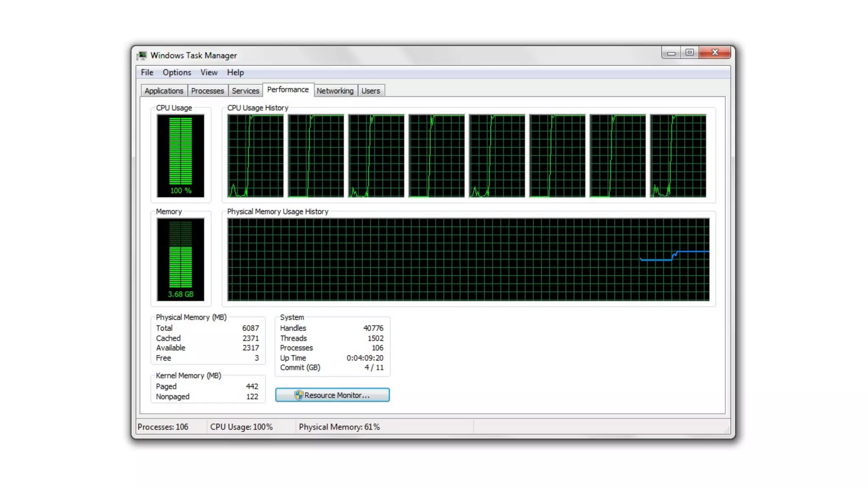Viewport: 868px width, 488px height.
Task: Open the Help menu
Action: point(235,72)
